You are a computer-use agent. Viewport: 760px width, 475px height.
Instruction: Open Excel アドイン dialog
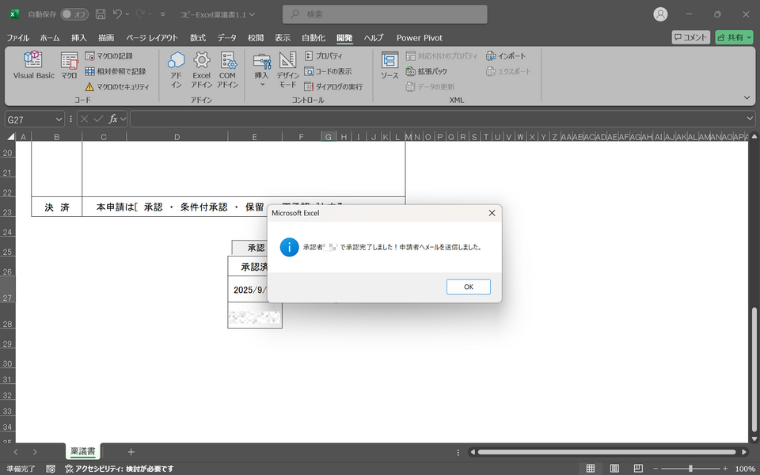point(202,66)
